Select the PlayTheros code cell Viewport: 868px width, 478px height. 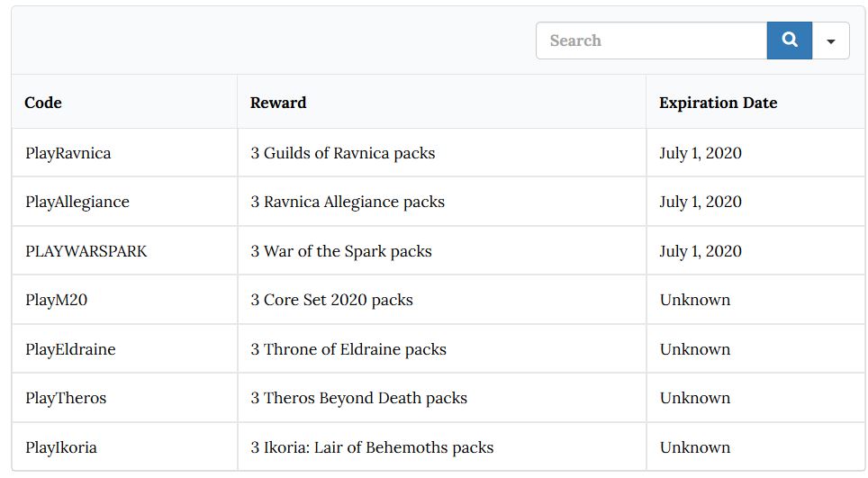tap(66, 398)
